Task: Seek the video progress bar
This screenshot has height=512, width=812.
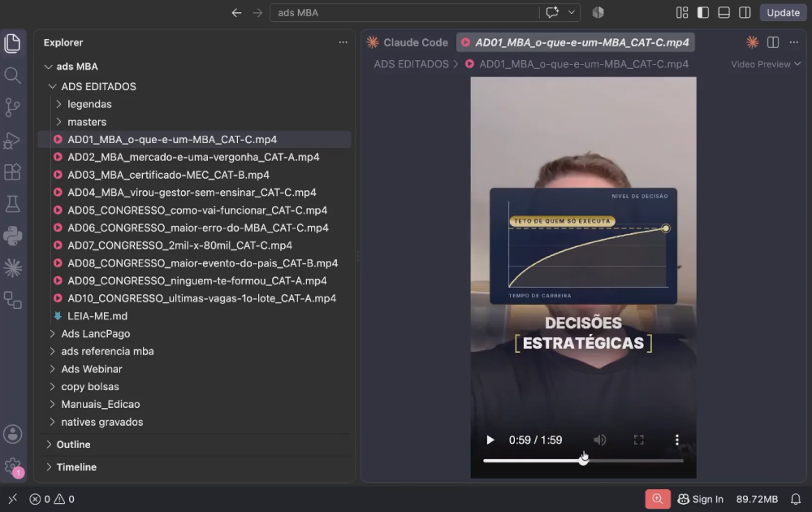Action: [x=583, y=460]
